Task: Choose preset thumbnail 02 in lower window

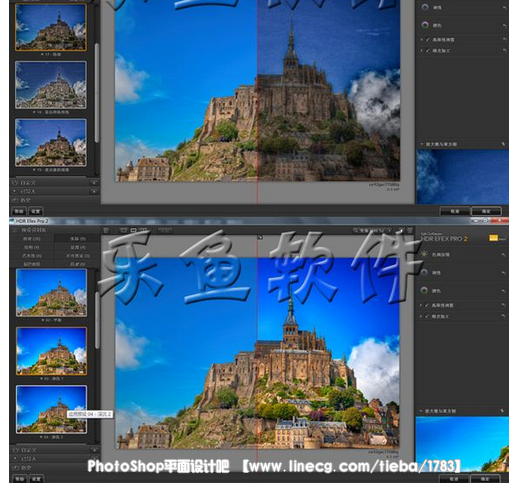Action: pyautogui.click(x=52, y=293)
